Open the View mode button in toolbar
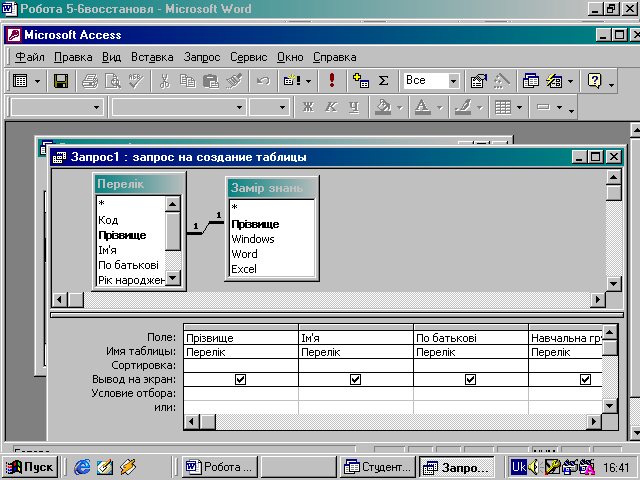Screen dimensions: 640x480 pos(20,81)
